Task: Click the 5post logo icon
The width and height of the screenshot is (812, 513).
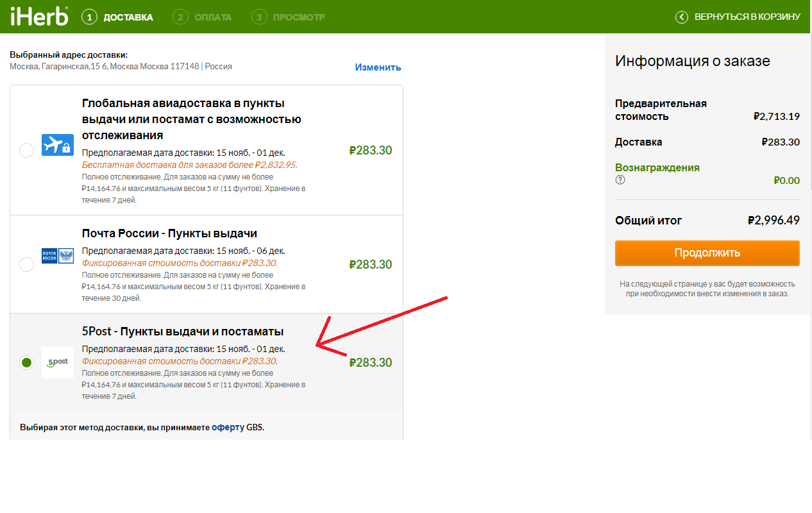Action: pos(58,362)
